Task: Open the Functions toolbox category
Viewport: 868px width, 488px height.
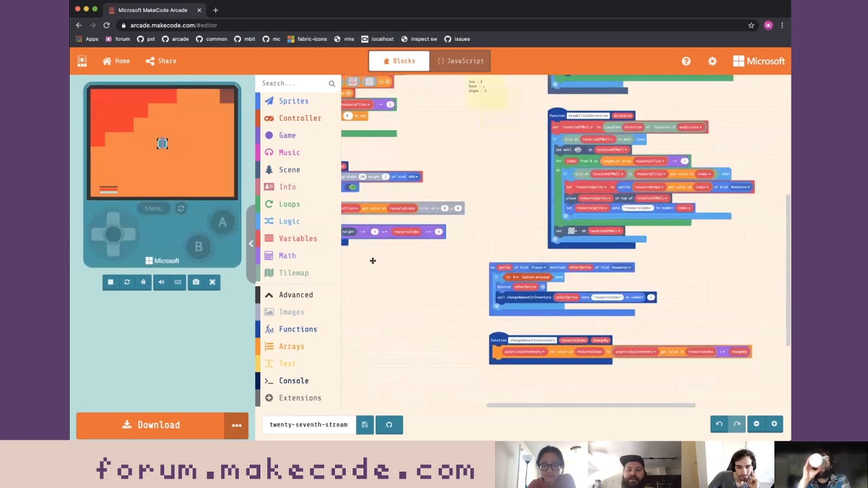Action: point(298,329)
